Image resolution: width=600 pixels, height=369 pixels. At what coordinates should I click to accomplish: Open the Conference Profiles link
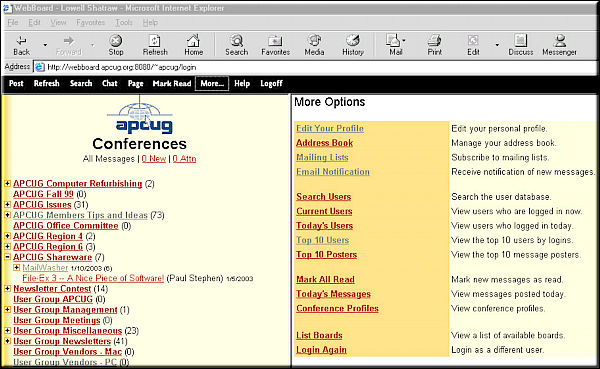tap(337, 309)
